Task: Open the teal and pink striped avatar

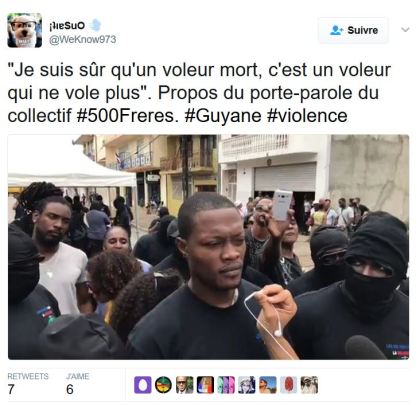Action: (x=226, y=385)
